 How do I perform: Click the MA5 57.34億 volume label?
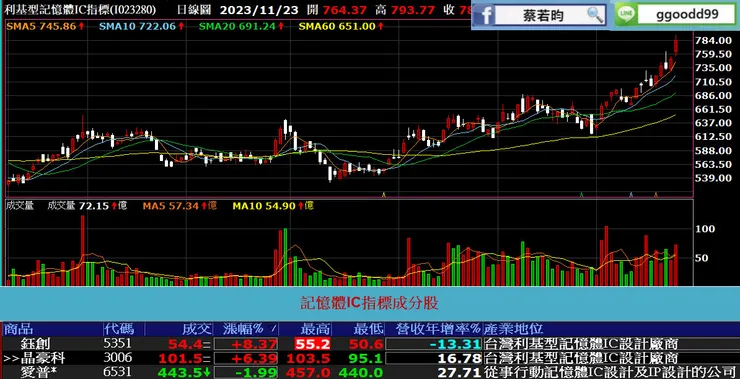coord(180,206)
